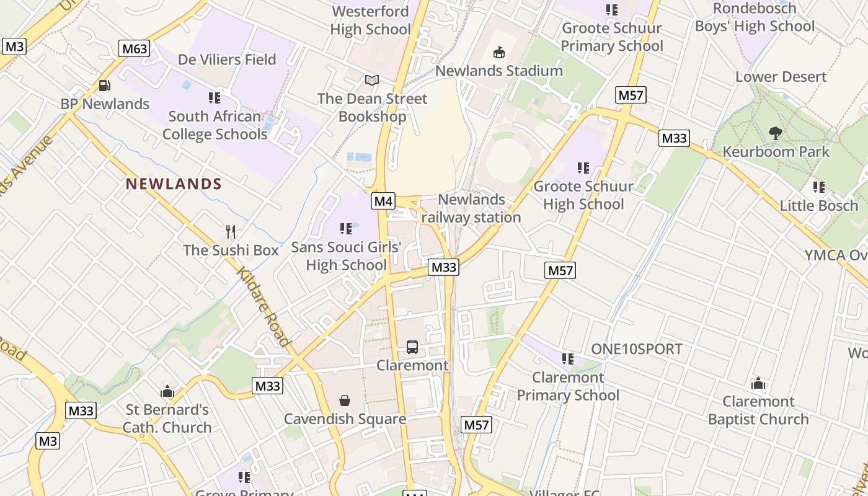Click the NEWLANDS suburb label

pos(174,184)
